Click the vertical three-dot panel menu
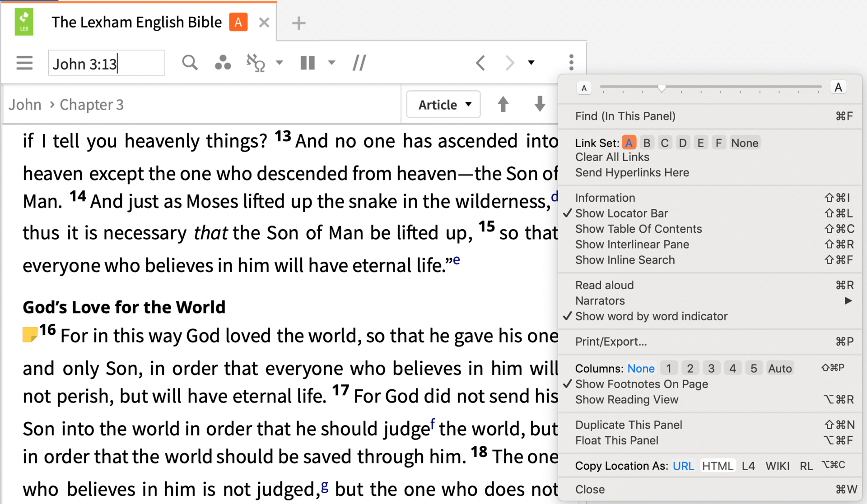The height and width of the screenshot is (504, 867). pyautogui.click(x=571, y=63)
